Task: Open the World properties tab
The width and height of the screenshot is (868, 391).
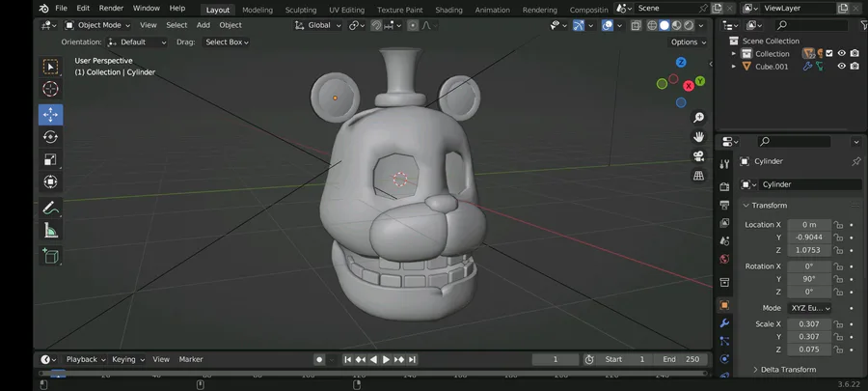Action: [724, 259]
